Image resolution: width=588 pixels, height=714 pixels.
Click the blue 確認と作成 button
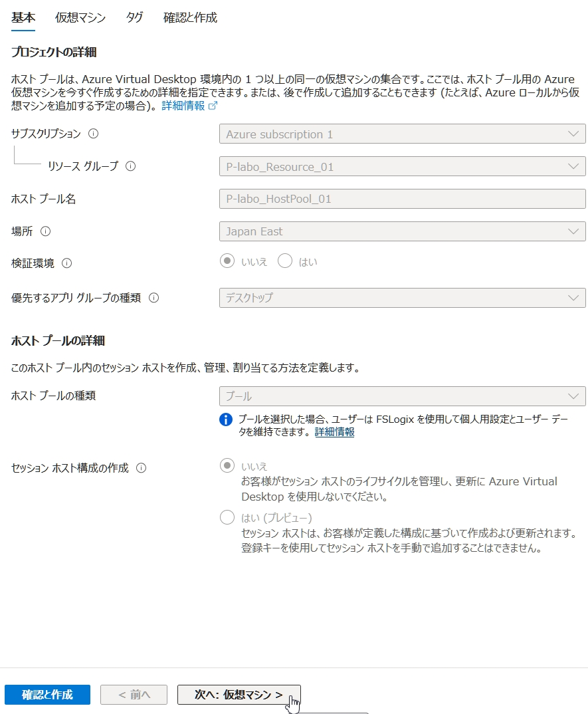coord(47,695)
